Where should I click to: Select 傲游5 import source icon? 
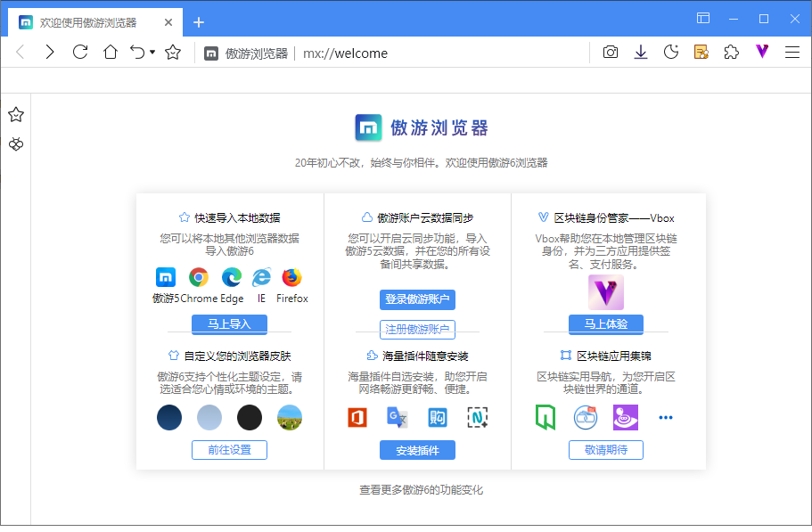click(166, 278)
